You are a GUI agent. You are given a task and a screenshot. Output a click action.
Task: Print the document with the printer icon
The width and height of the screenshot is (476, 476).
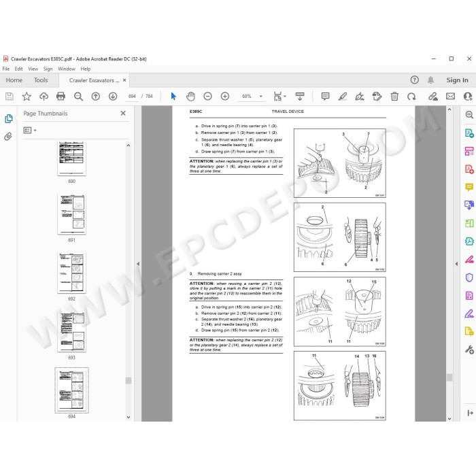tap(61, 97)
